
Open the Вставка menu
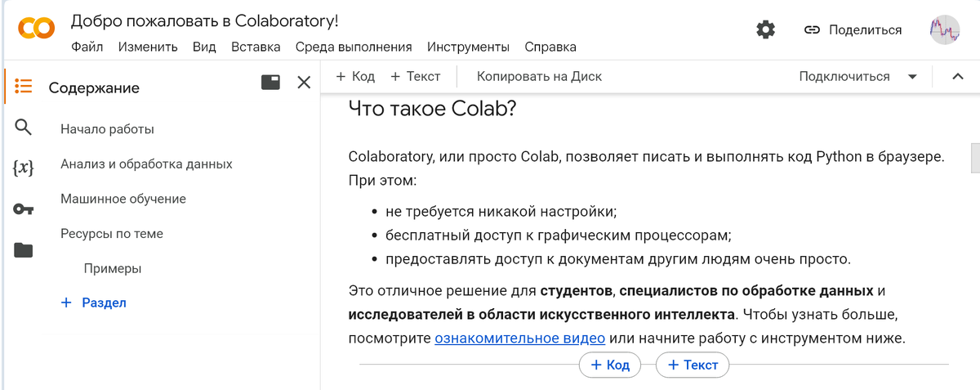point(256,47)
